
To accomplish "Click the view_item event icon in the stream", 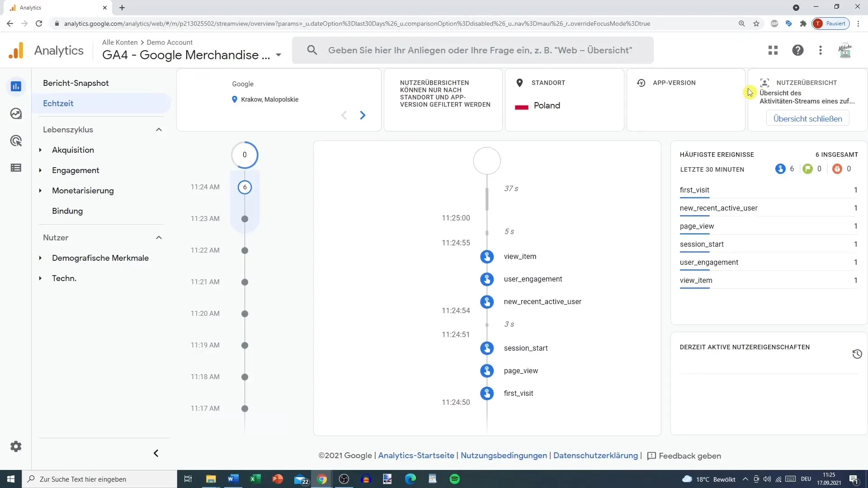I will tap(487, 257).
